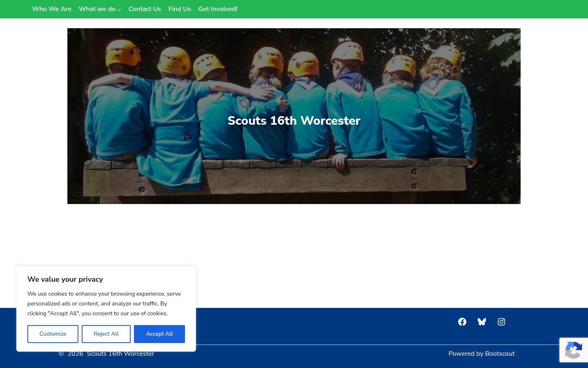Click the cookie consent description paragraph
The image size is (588, 368).
(104, 303)
